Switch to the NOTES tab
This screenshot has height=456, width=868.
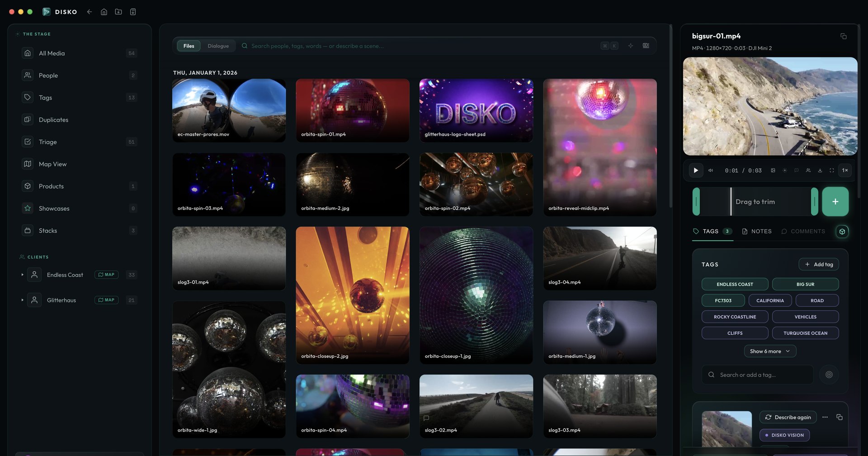[757, 231]
